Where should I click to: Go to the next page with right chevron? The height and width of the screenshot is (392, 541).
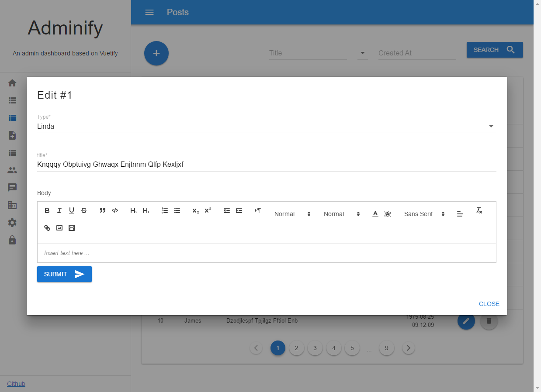coord(409,348)
